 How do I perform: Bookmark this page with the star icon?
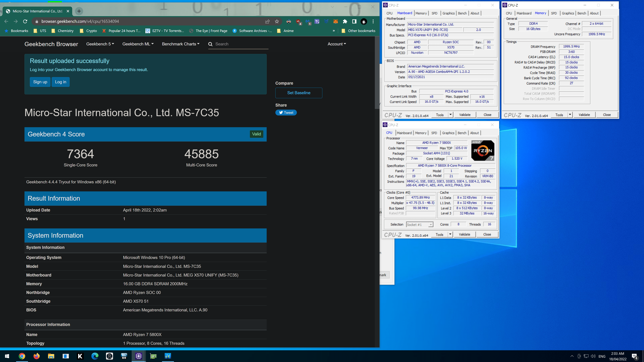point(277,21)
